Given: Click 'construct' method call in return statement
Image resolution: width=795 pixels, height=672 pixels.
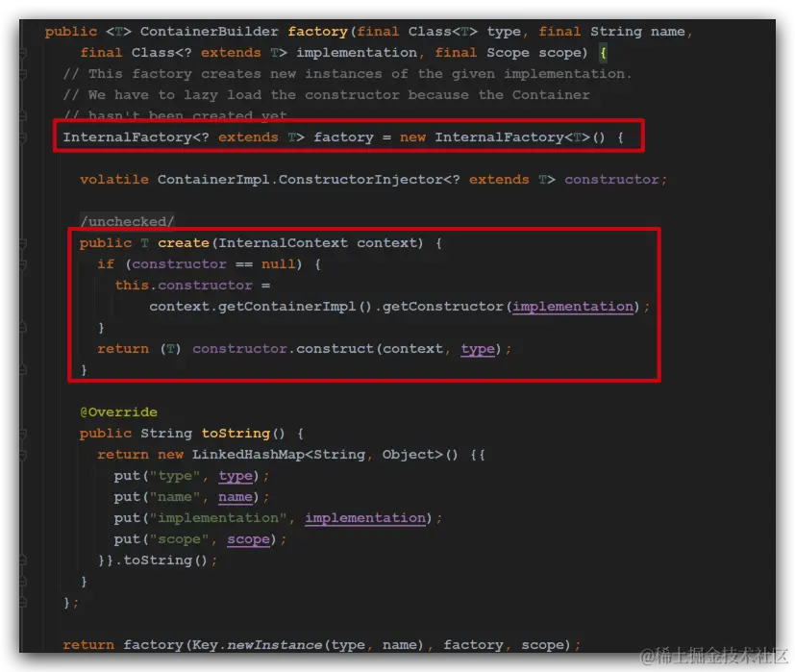Looking at the screenshot, I should point(335,349).
